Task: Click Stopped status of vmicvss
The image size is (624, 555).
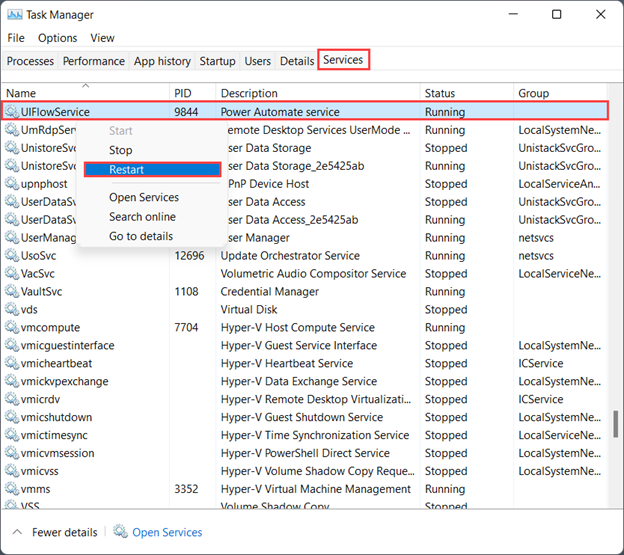Action: [446, 471]
